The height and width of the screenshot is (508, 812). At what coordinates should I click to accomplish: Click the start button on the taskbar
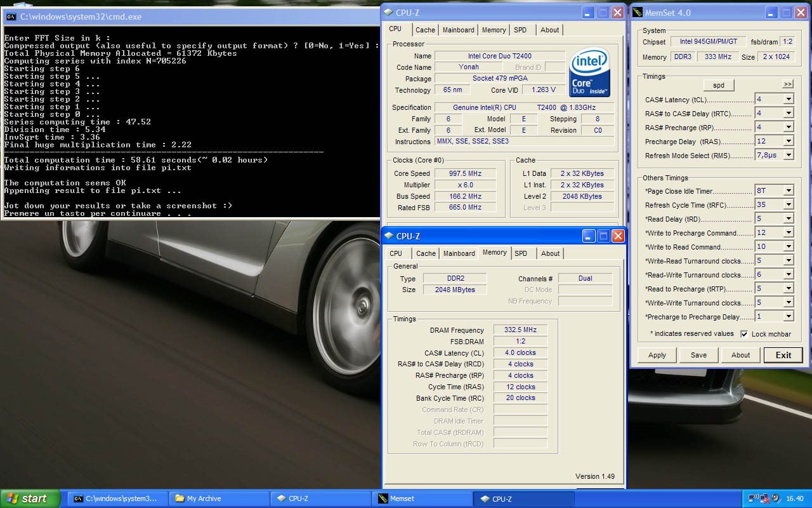(30, 498)
